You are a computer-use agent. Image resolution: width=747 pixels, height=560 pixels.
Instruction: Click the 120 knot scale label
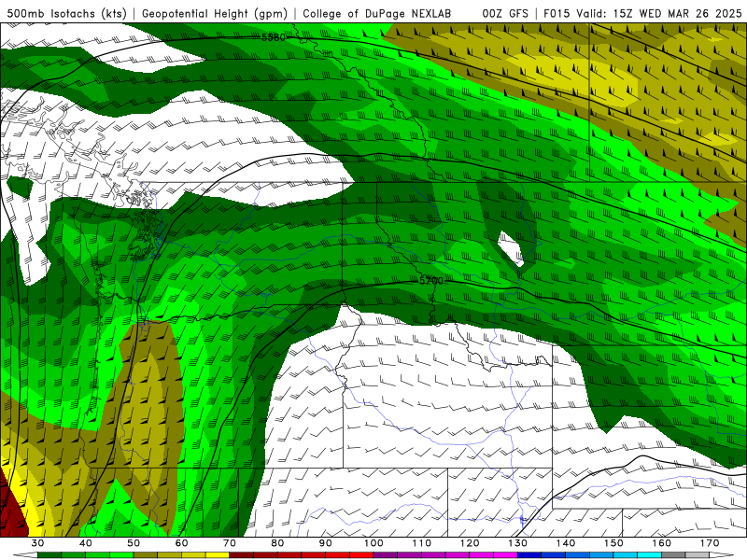(x=470, y=543)
